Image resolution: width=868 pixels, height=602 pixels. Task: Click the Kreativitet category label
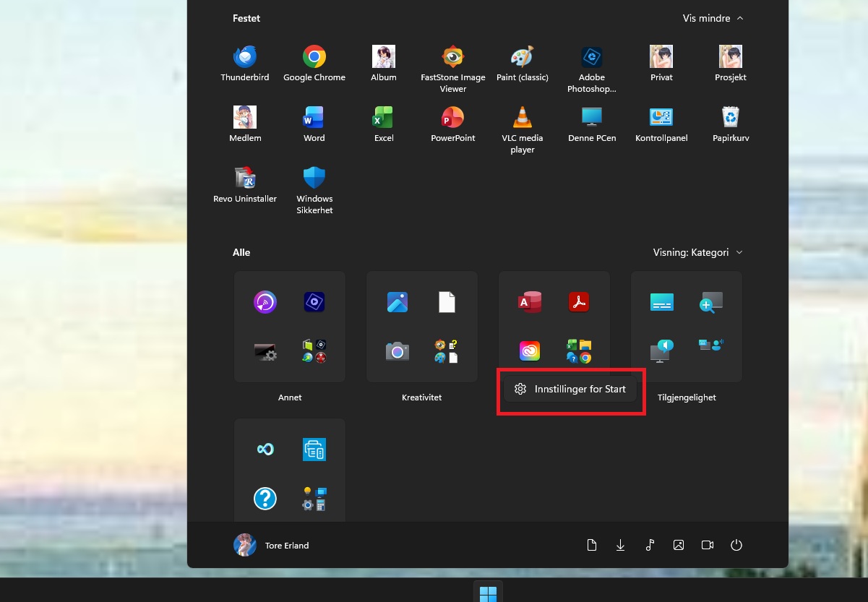point(422,397)
